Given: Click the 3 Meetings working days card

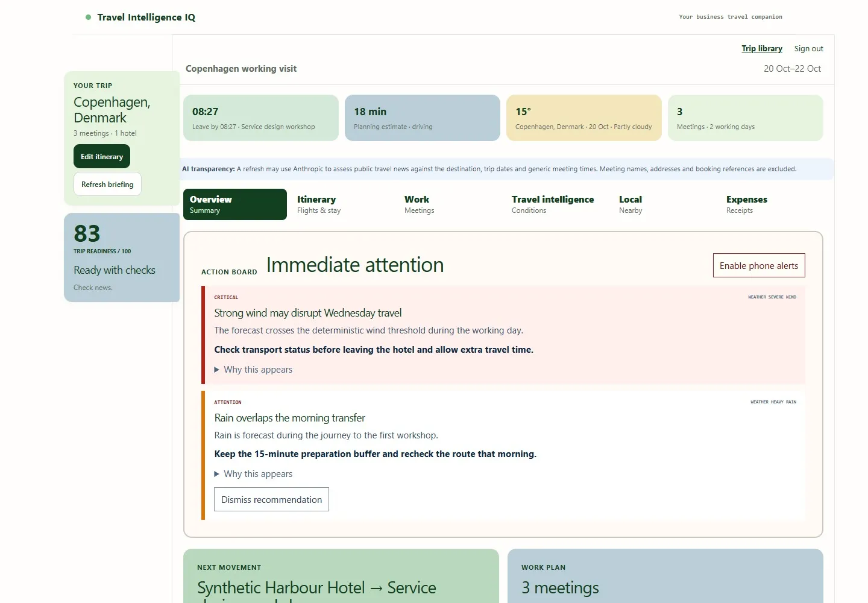Looking at the screenshot, I should [x=746, y=118].
